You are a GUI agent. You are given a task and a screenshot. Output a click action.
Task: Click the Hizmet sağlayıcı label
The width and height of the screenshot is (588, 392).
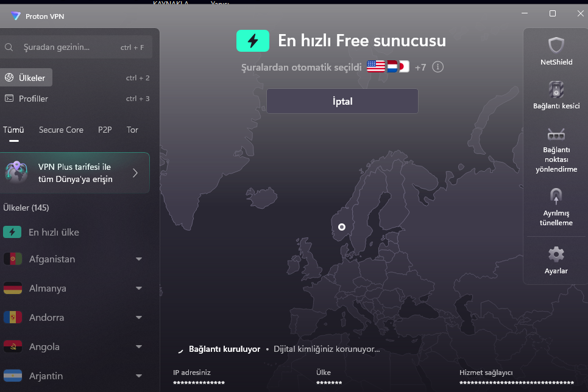486,373
